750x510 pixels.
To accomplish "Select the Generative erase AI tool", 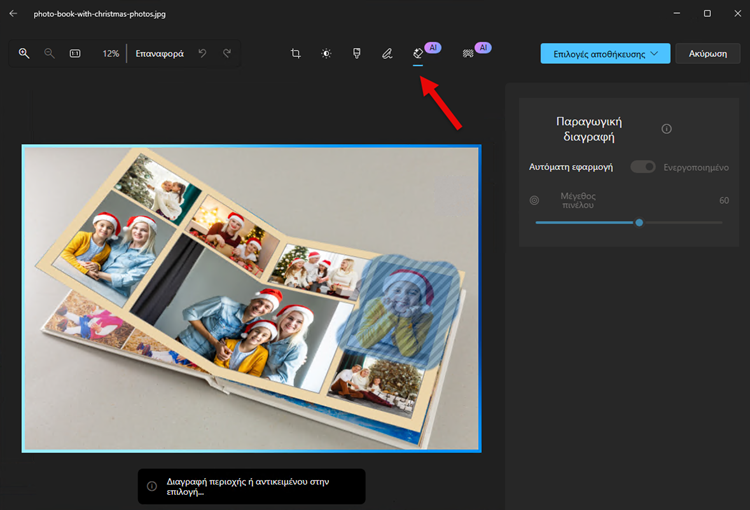I will point(419,53).
